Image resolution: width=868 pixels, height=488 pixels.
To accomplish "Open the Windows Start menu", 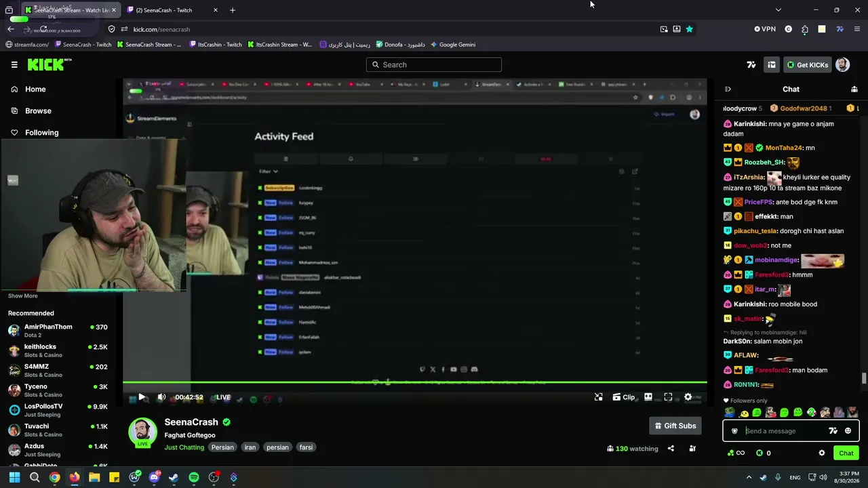I will coord(14,477).
